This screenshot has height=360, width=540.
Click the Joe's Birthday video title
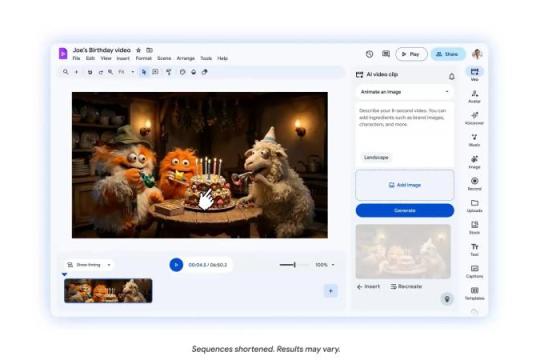pos(102,50)
